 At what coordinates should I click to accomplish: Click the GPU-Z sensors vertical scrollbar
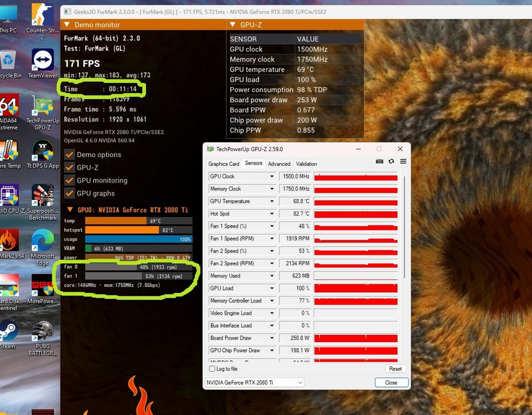[x=404, y=227]
